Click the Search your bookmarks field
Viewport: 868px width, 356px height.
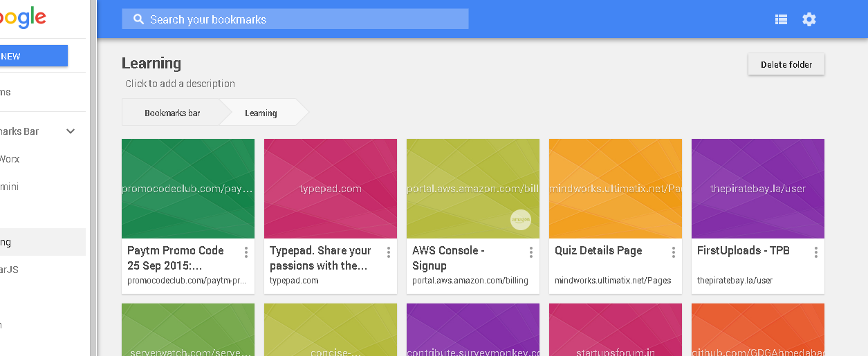(295, 19)
